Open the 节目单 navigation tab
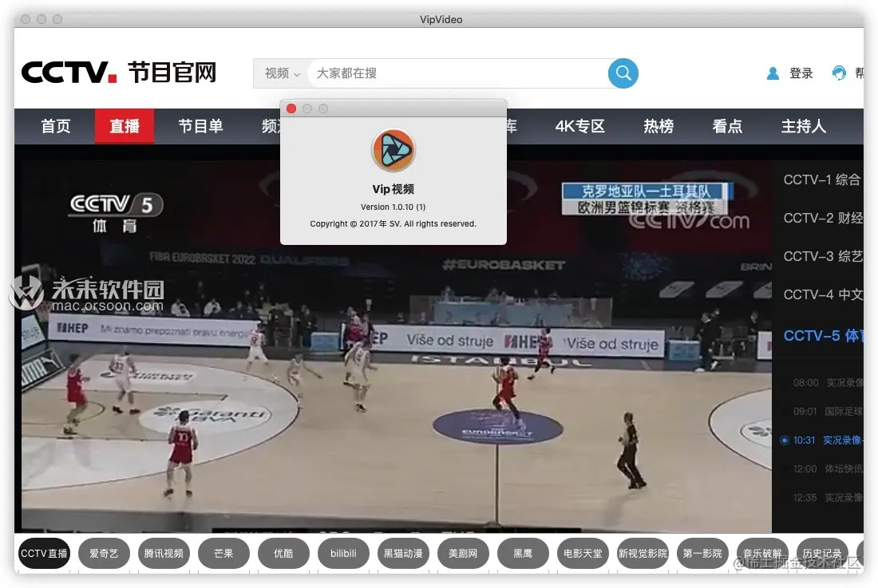Viewport: 878px width, 588px height. click(x=200, y=126)
